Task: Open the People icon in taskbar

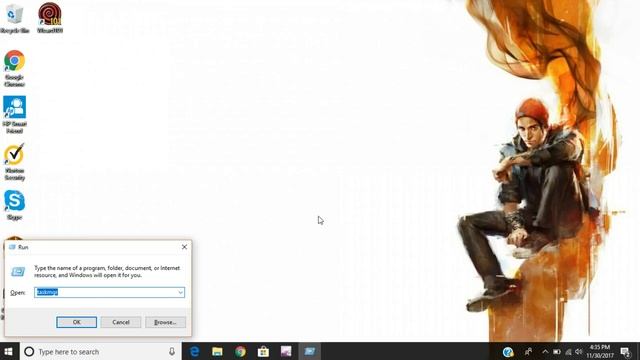Action: click(528, 351)
